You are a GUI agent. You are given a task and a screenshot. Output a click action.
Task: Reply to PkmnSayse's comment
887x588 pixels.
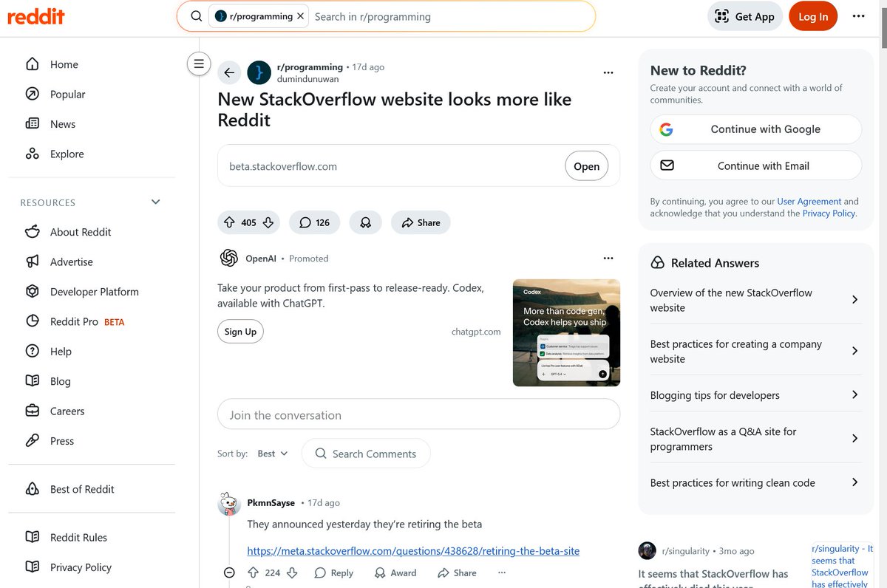[333, 573]
